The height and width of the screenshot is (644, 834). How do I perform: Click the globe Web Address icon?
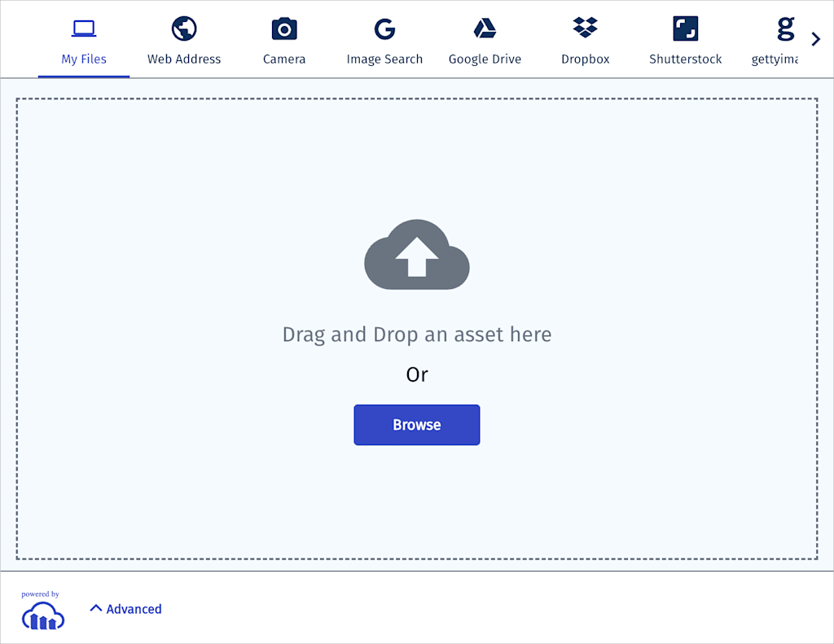pos(183,27)
